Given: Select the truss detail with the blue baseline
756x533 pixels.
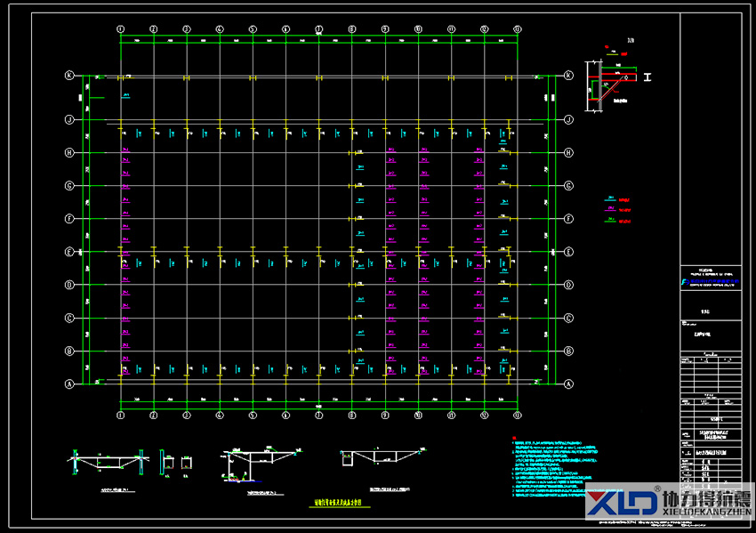Looking at the screenshot, I should pyautogui.click(x=261, y=465).
